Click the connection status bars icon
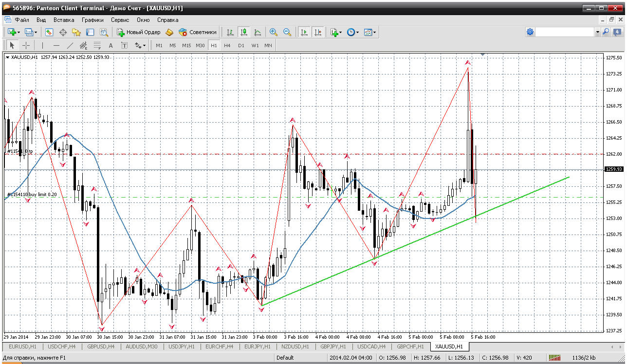 (554, 358)
